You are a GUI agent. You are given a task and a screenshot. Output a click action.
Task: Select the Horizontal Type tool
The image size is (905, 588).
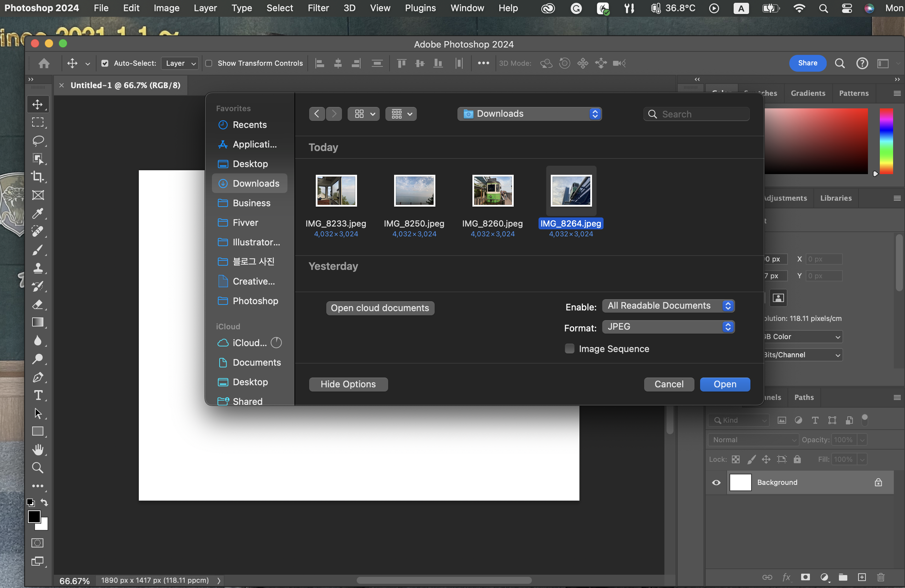tap(38, 395)
